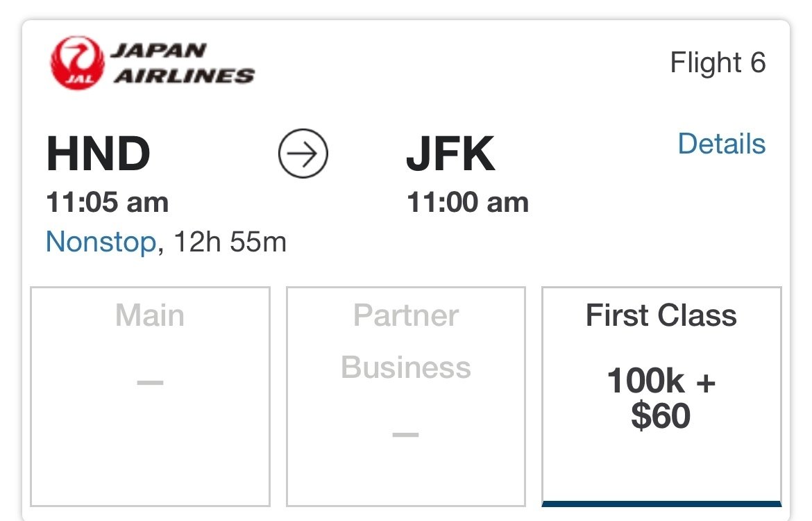Select the Main cabin fare box
812x521 pixels.
150,396
